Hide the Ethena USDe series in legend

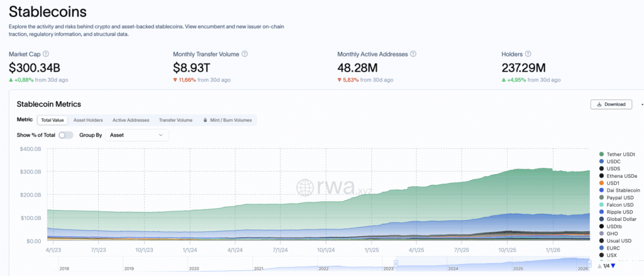619,176
